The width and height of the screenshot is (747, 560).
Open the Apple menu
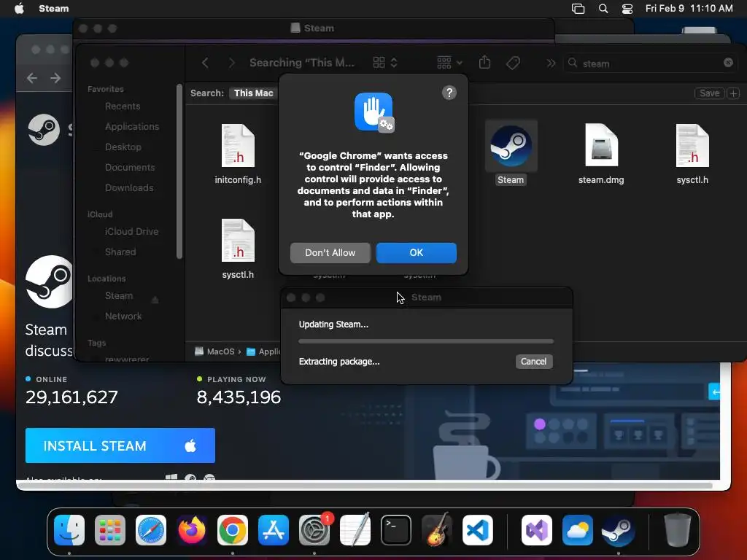coord(19,8)
